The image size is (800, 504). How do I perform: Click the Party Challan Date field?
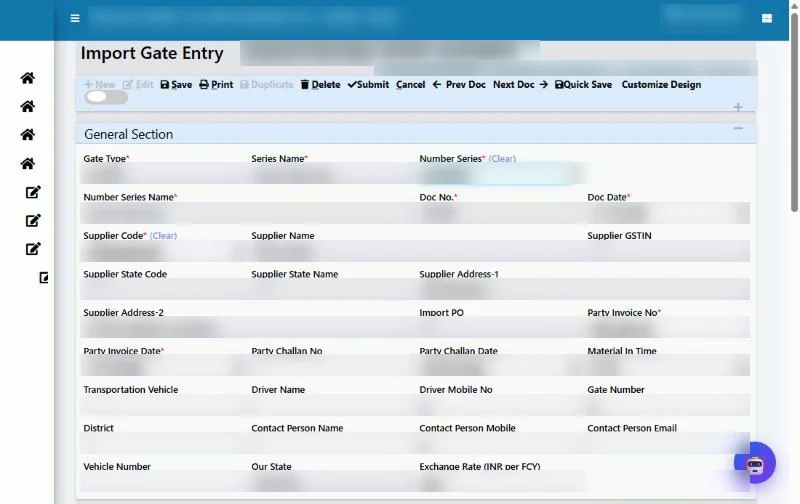tap(499, 367)
